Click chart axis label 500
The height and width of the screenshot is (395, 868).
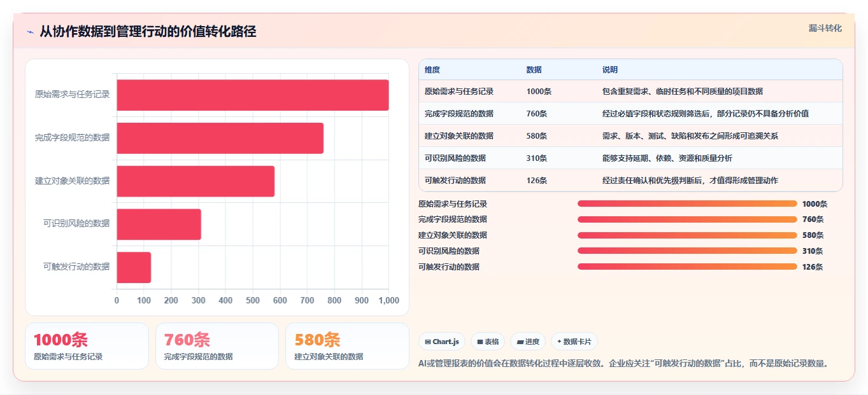tap(253, 300)
